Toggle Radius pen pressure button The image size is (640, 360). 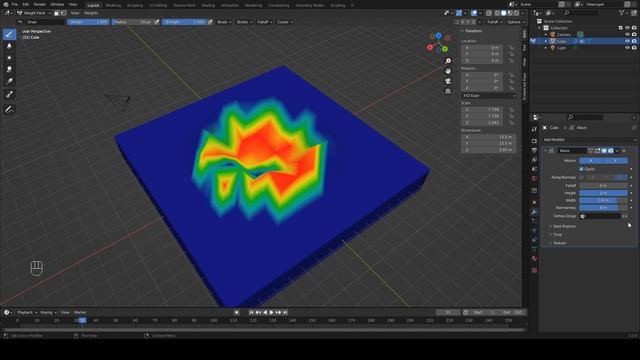(157, 22)
